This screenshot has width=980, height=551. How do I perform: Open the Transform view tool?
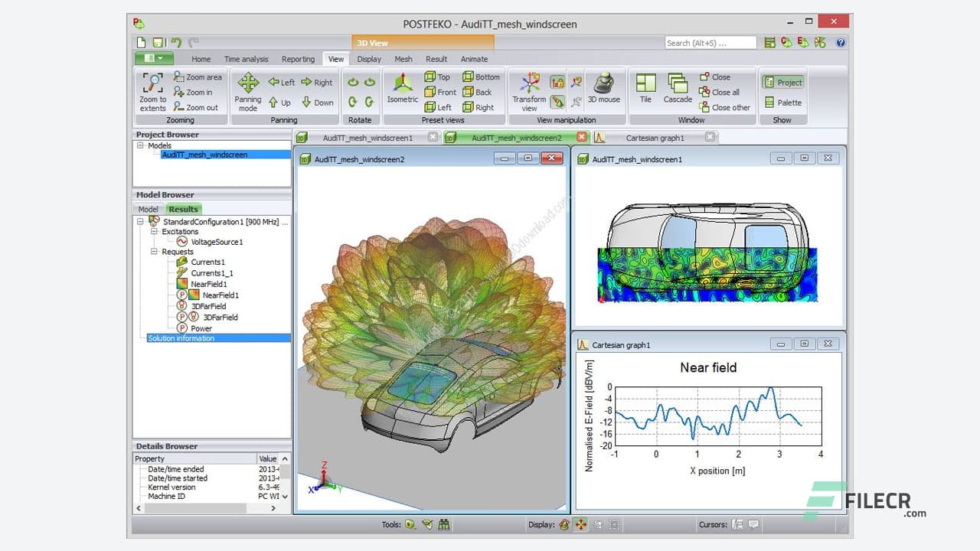tap(529, 83)
